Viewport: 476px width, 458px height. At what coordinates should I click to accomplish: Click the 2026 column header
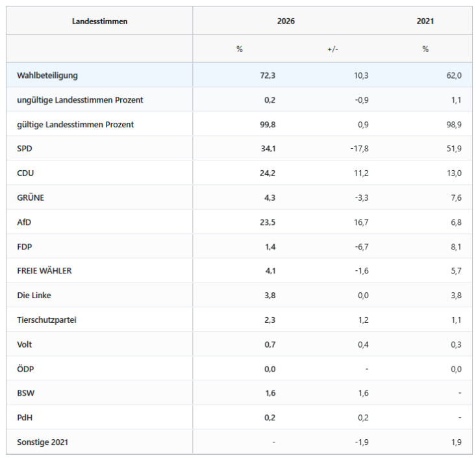(286, 21)
